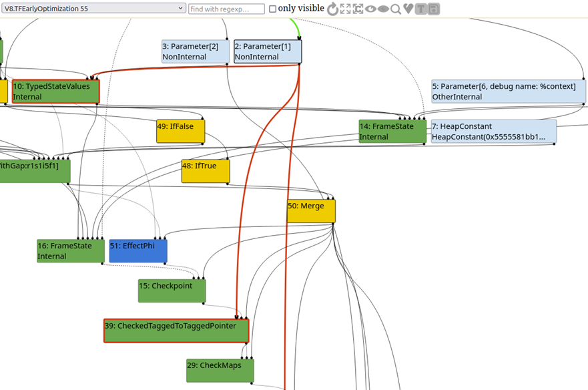Select node 5: Parameter[6, debug name: %context]
The height and width of the screenshot is (390, 588).
pos(509,91)
